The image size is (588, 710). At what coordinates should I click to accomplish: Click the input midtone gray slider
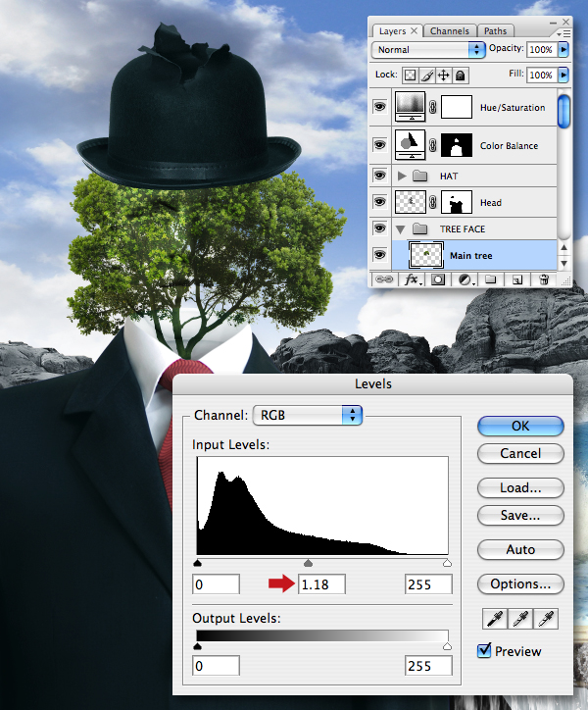click(309, 563)
